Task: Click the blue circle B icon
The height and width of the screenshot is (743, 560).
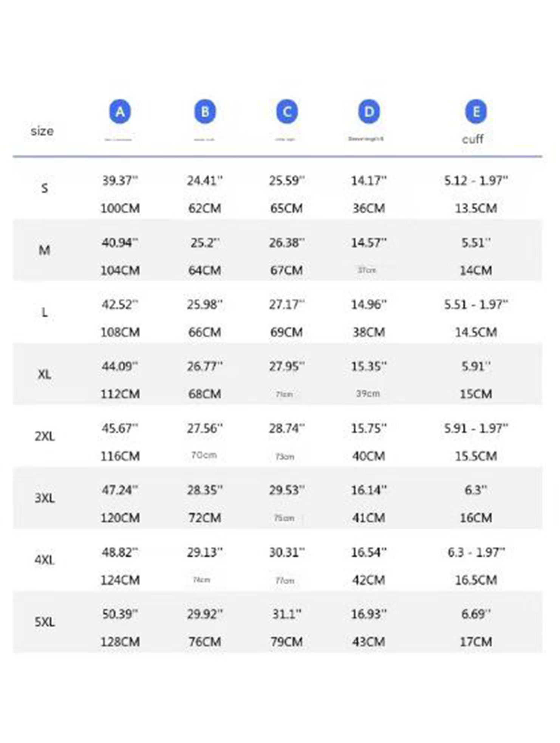Action: click(205, 112)
